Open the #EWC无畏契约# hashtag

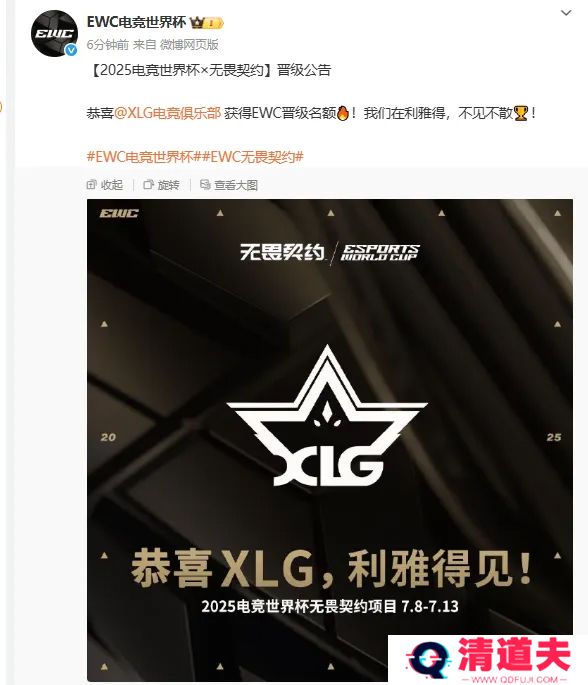pyautogui.click(x=252, y=156)
